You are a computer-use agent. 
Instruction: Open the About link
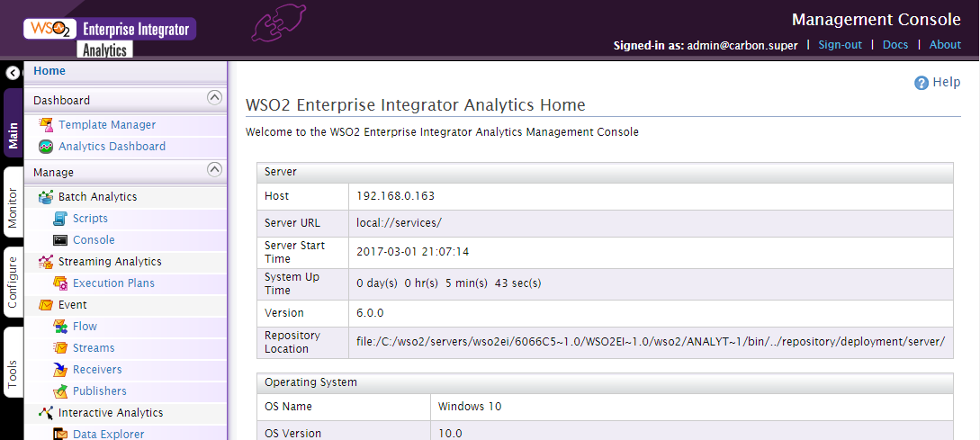pos(945,44)
